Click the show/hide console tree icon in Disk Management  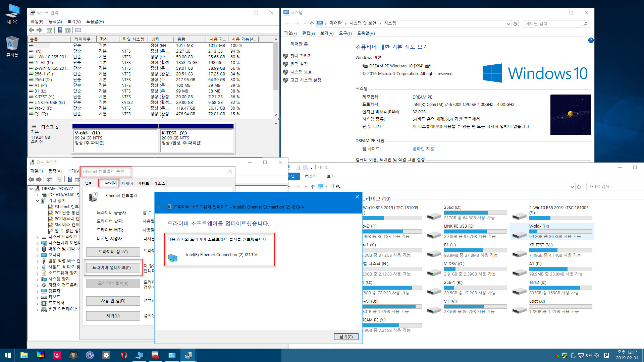(49, 30)
